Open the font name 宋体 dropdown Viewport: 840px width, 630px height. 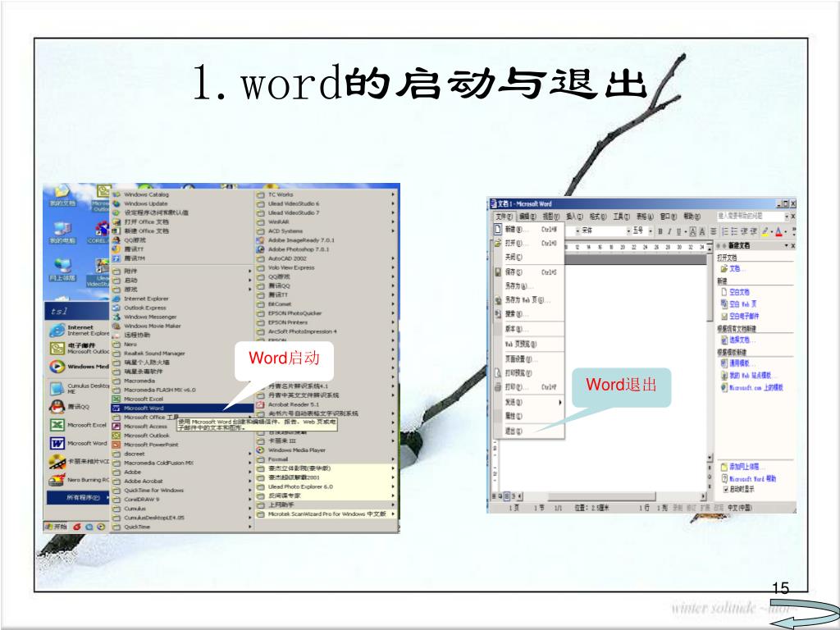(628, 231)
